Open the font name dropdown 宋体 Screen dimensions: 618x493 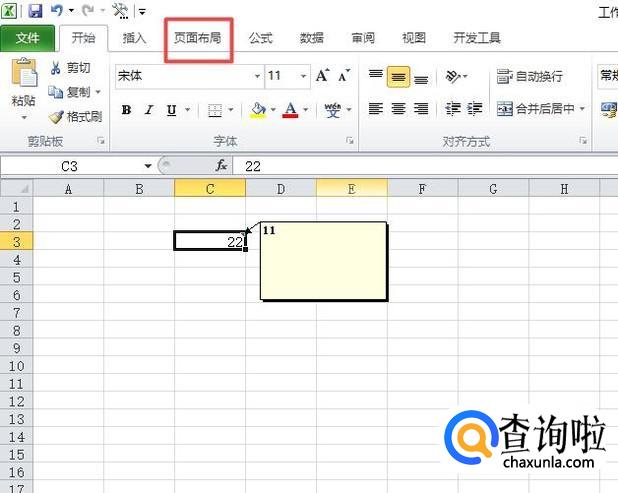(257, 76)
